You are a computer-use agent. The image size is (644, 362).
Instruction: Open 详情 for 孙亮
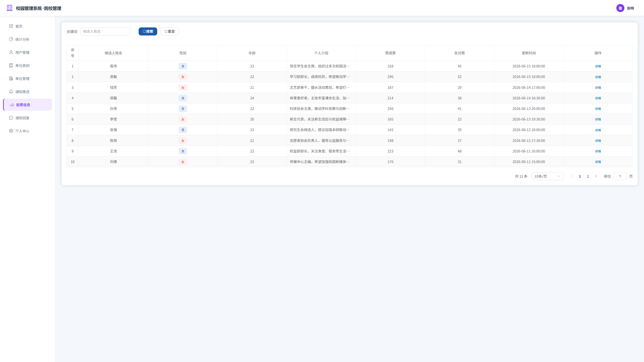[x=598, y=109]
